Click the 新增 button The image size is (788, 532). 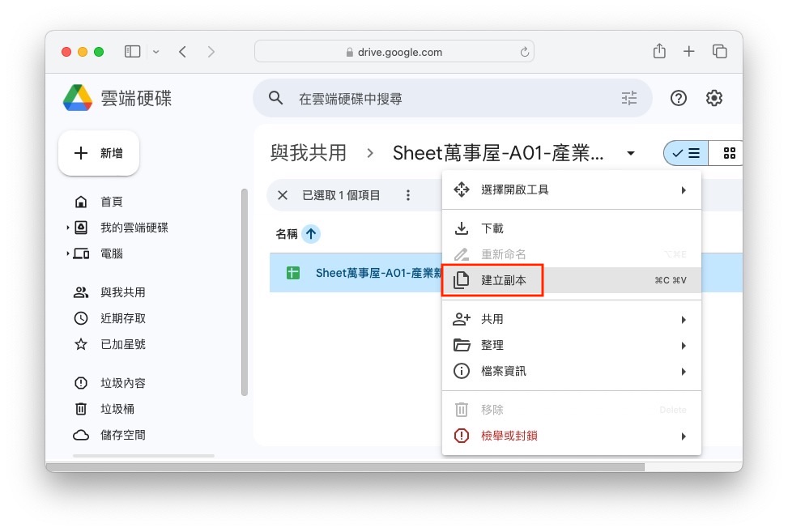pyautogui.click(x=99, y=153)
